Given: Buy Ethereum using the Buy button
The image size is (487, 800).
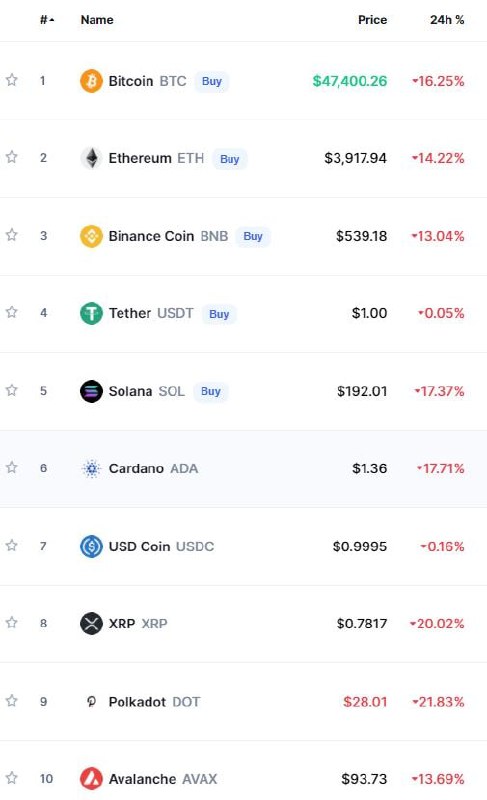Looking at the screenshot, I should tap(229, 159).
